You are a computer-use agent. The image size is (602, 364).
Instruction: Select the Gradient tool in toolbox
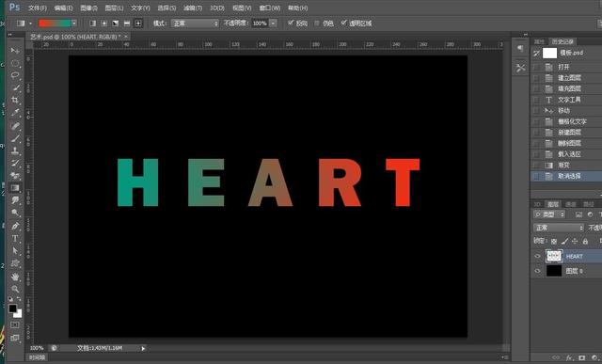[15, 188]
